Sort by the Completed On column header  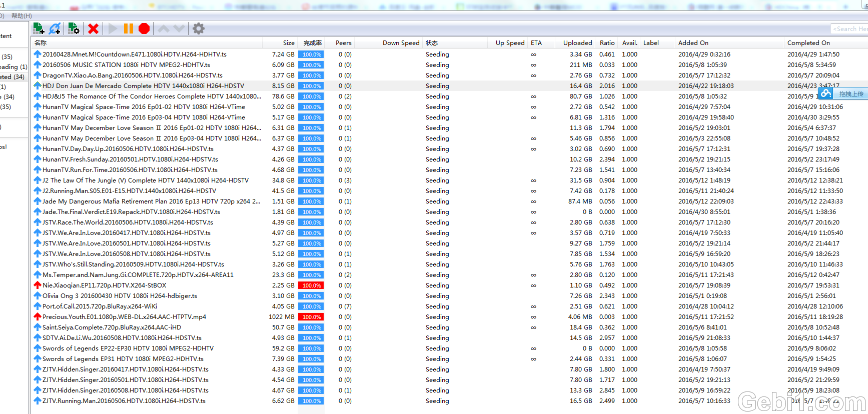tap(826, 43)
